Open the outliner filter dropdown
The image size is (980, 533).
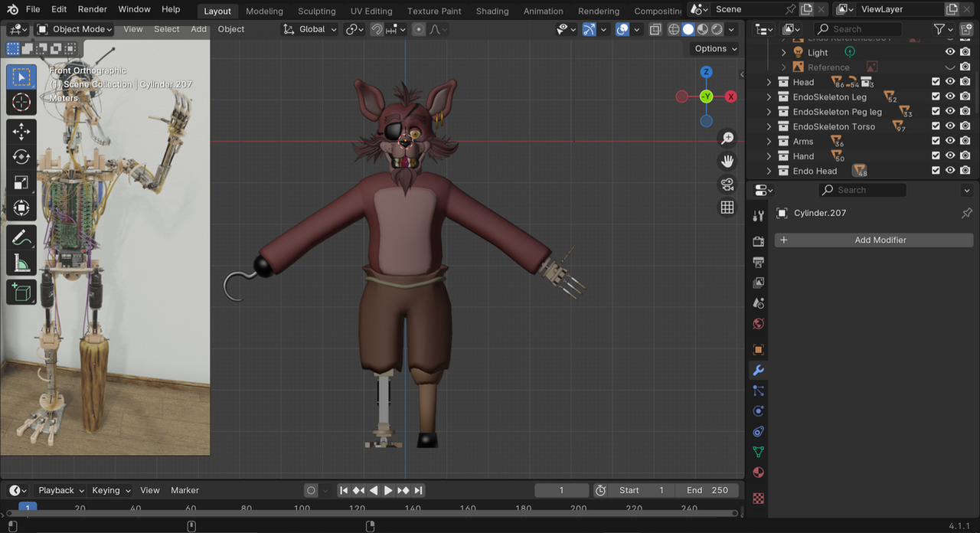coord(944,29)
